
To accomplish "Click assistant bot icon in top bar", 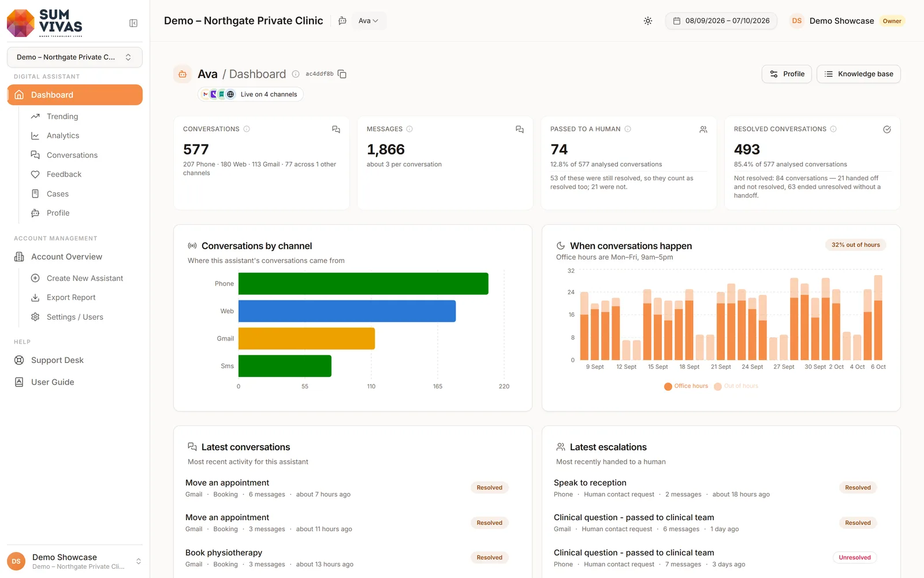I will [342, 21].
